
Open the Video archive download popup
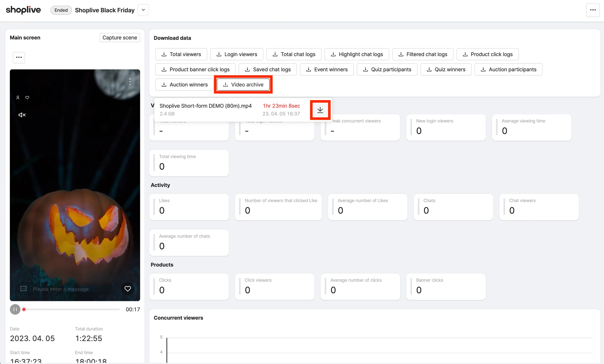click(243, 85)
